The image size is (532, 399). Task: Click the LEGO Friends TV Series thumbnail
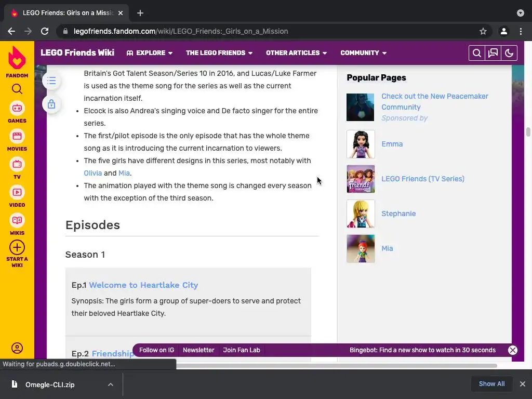click(361, 179)
